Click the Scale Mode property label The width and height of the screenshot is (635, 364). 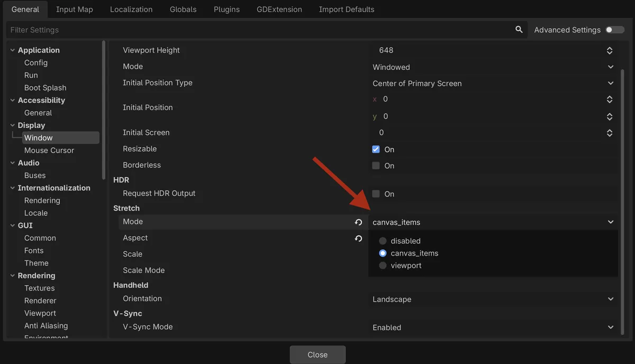coord(144,270)
